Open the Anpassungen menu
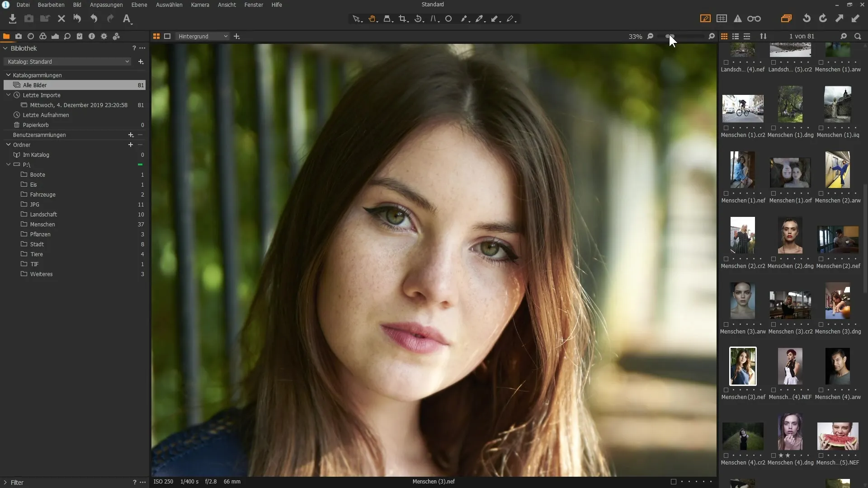Image resolution: width=868 pixels, height=488 pixels. [106, 5]
